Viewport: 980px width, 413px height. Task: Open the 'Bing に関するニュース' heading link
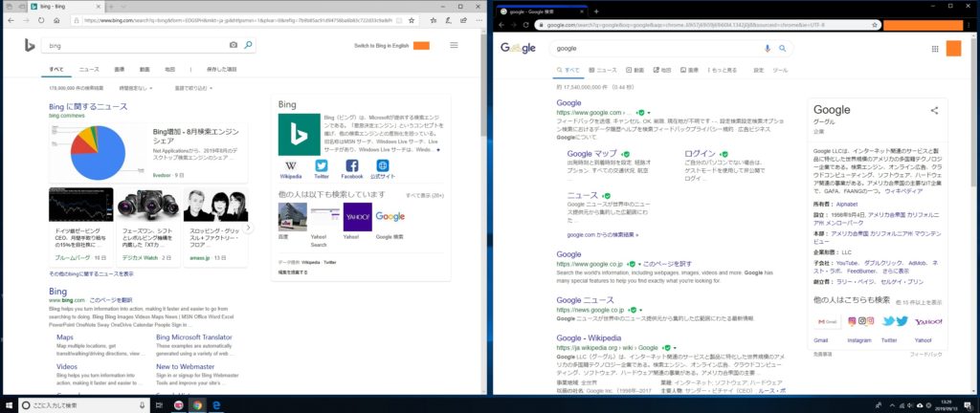[x=88, y=107]
